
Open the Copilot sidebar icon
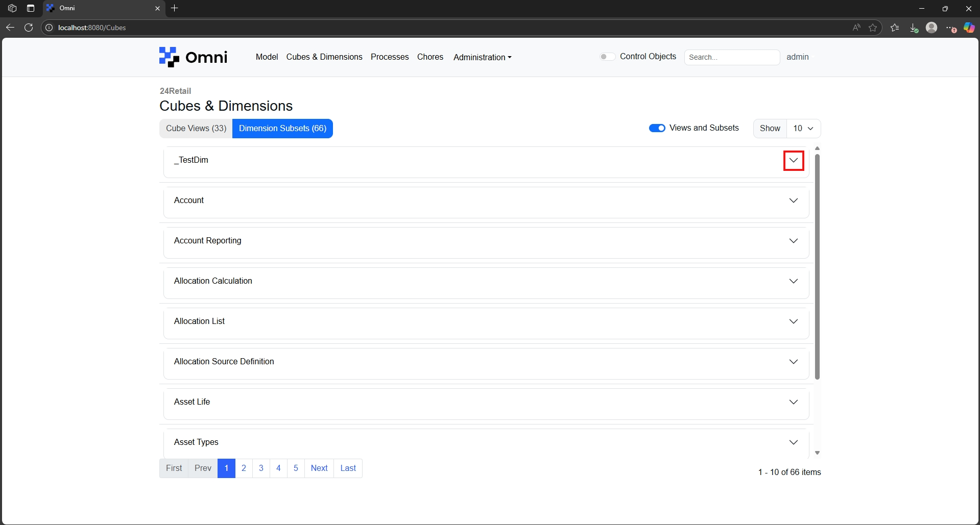coord(969,28)
